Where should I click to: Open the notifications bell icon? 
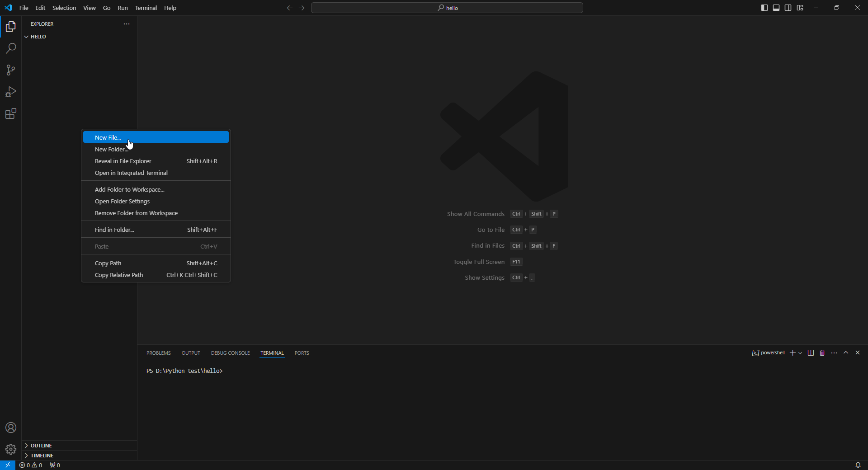858,465
